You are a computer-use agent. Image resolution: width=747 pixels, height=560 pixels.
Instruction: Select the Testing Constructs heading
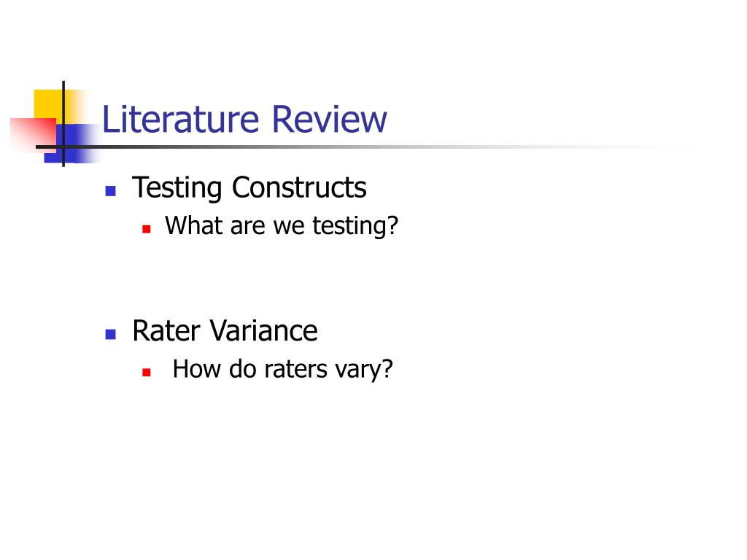point(249,187)
